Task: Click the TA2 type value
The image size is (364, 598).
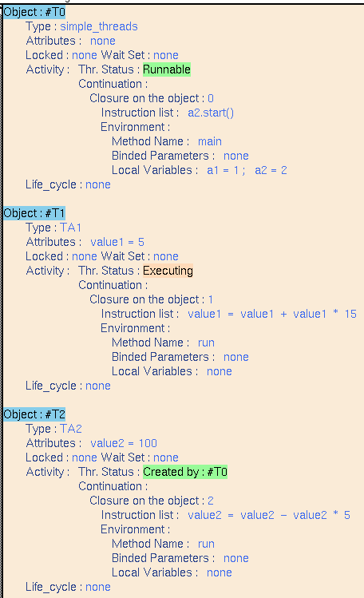Action: [x=71, y=429]
